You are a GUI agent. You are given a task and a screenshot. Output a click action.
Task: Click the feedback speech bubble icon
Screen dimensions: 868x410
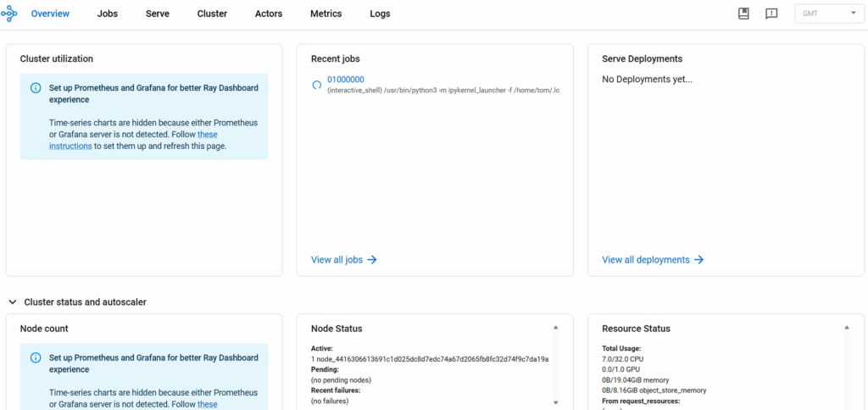771,14
